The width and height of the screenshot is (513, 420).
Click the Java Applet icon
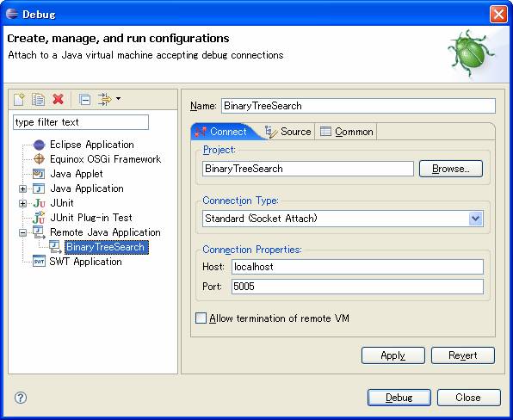pyautogui.click(x=39, y=174)
